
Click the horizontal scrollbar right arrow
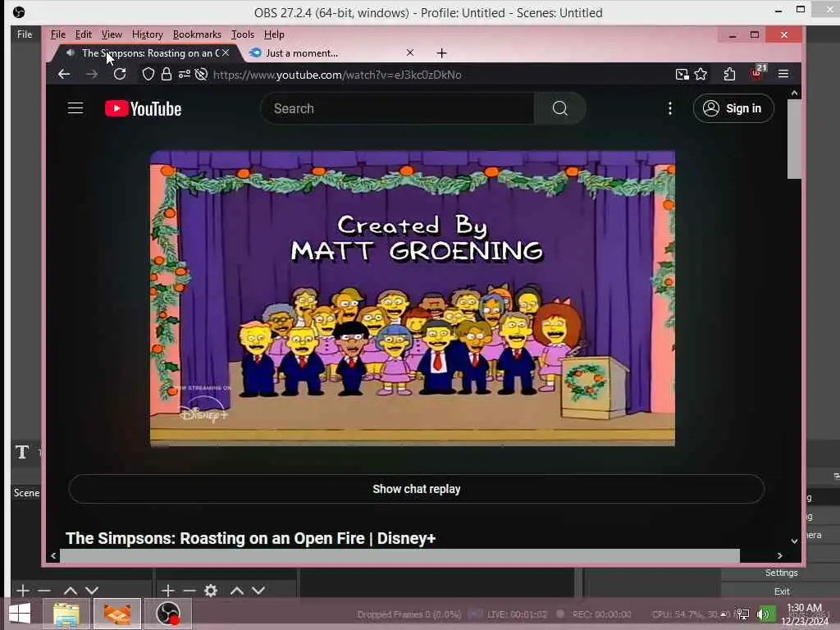tap(779, 555)
